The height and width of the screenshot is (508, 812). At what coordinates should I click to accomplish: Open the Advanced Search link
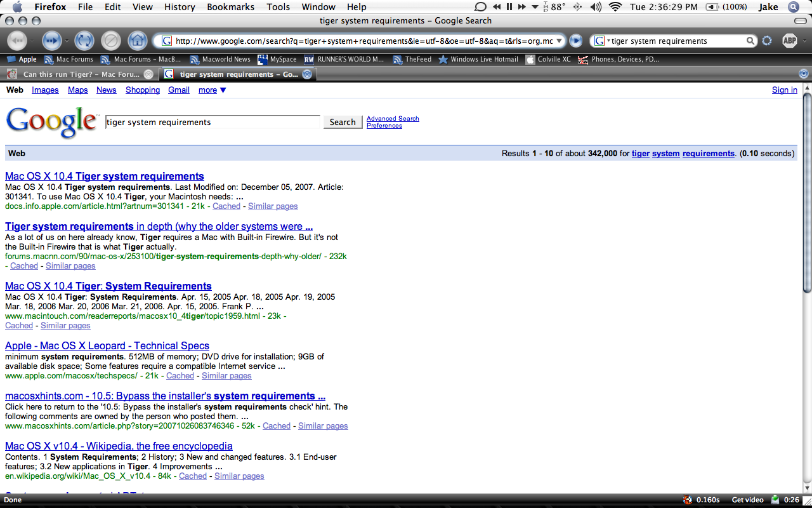393,118
